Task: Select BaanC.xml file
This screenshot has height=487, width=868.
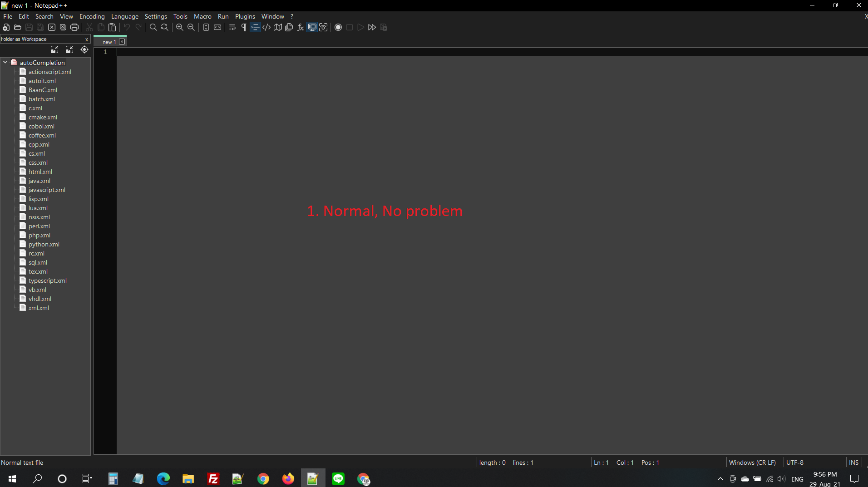Action: pyautogui.click(x=43, y=90)
